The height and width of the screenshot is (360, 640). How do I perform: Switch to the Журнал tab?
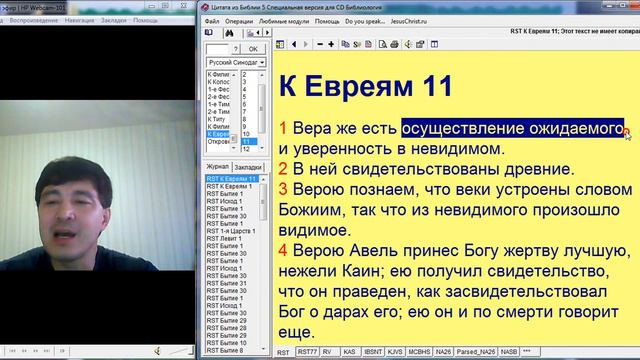217,167
